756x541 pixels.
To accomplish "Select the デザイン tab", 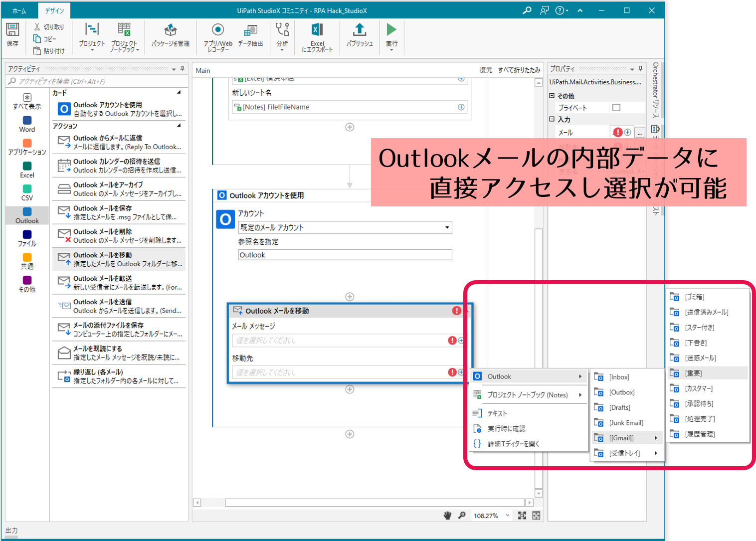I will click(x=54, y=10).
